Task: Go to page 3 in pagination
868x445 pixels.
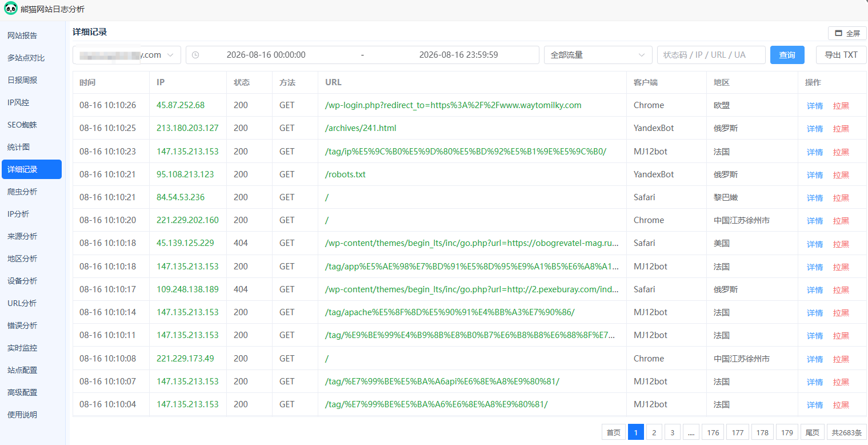Action: (673, 432)
